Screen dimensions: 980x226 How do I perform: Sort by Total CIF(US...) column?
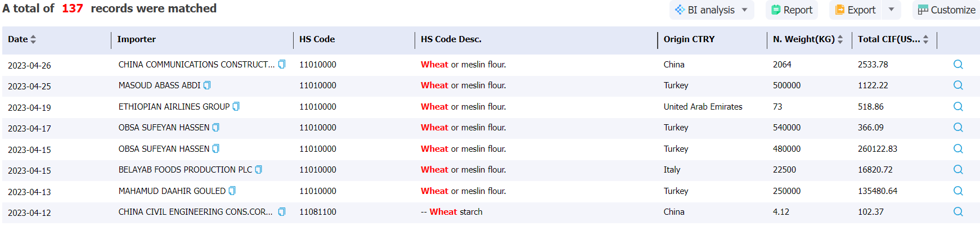point(926,39)
